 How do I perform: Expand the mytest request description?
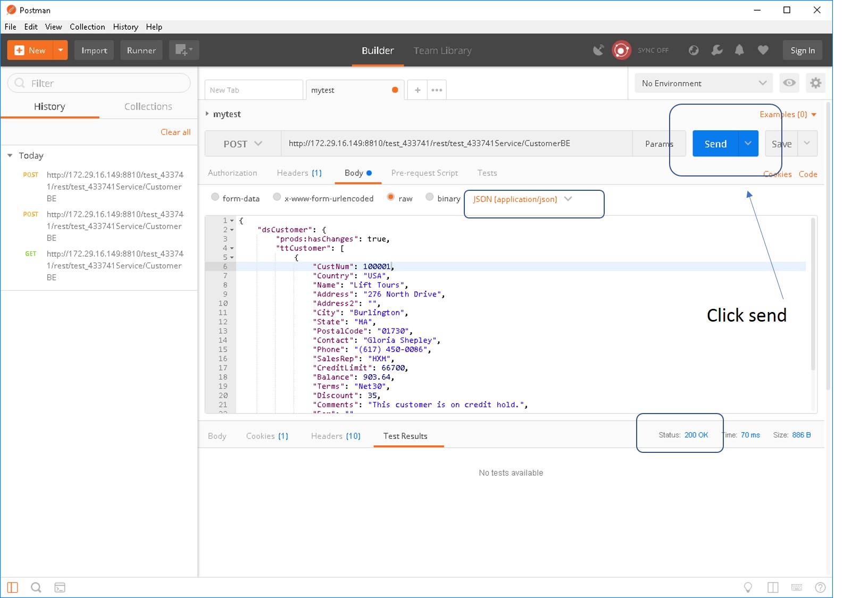point(207,114)
